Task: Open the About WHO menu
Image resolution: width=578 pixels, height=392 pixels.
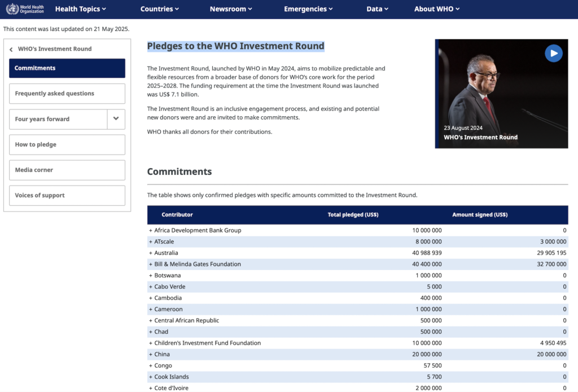Action: (x=437, y=9)
